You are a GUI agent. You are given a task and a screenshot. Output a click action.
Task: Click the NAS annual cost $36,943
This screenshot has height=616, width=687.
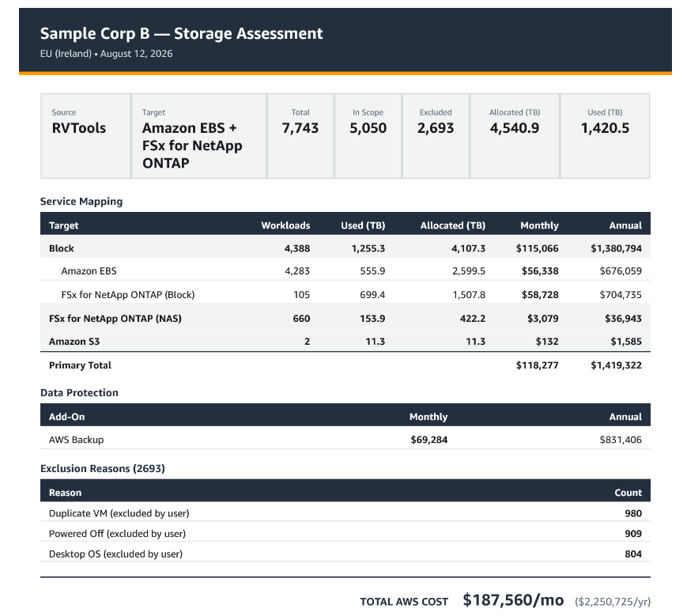pyautogui.click(x=623, y=319)
